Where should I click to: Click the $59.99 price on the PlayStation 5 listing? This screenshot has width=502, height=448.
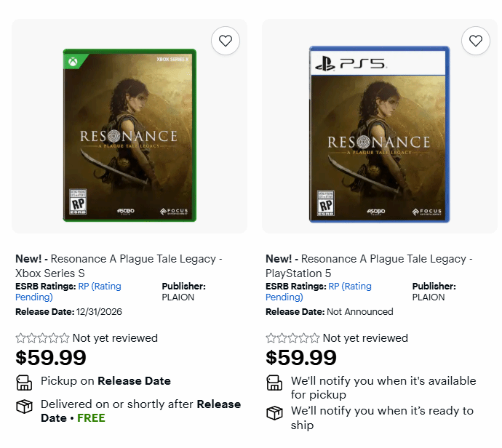pyautogui.click(x=301, y=358)
